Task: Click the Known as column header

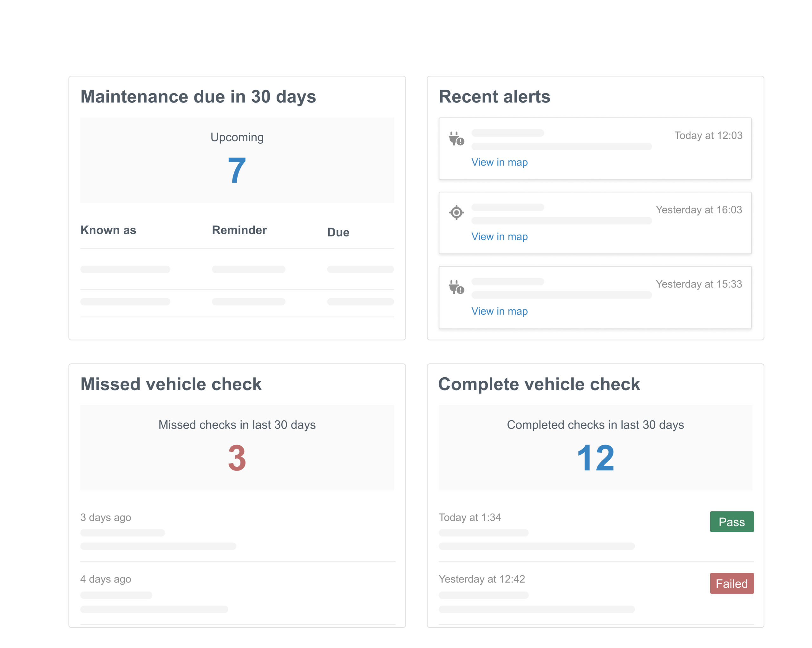Action: 108,230
